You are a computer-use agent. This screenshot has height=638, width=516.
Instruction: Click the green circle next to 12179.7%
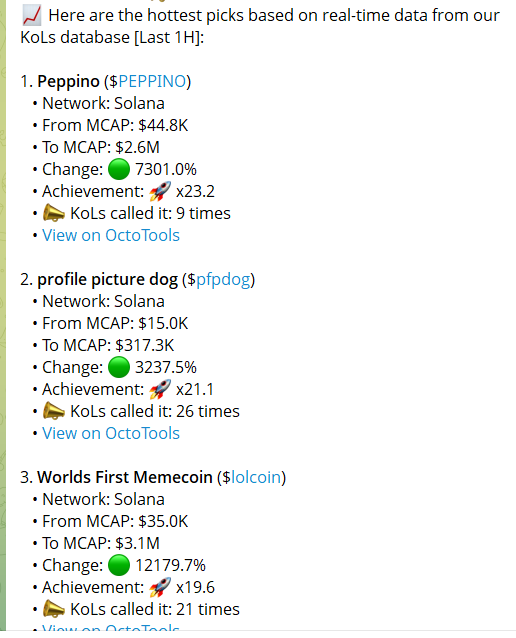pyautogui.click(x=119, y=565)
